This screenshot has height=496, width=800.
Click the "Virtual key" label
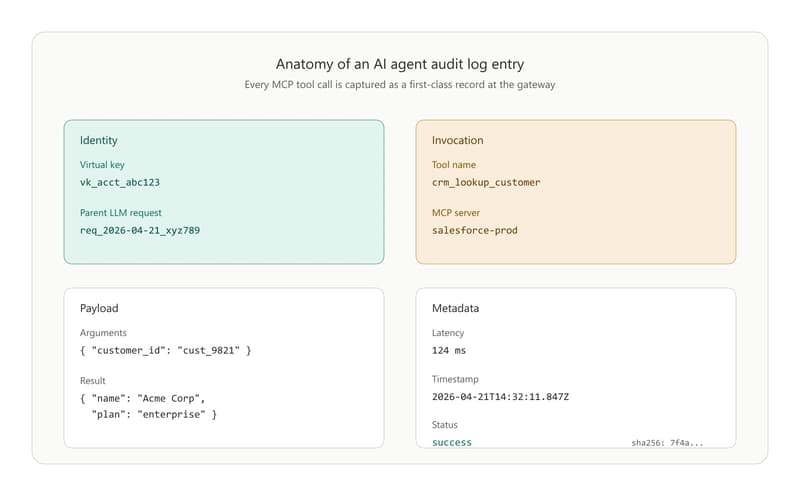(x=102, y=165)
